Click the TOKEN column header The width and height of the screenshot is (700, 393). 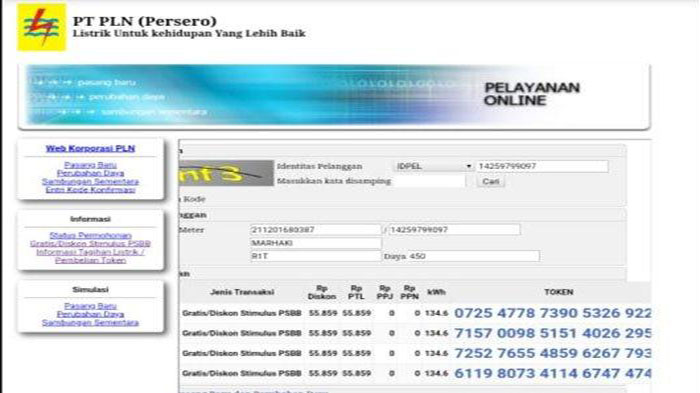[558, 292]
